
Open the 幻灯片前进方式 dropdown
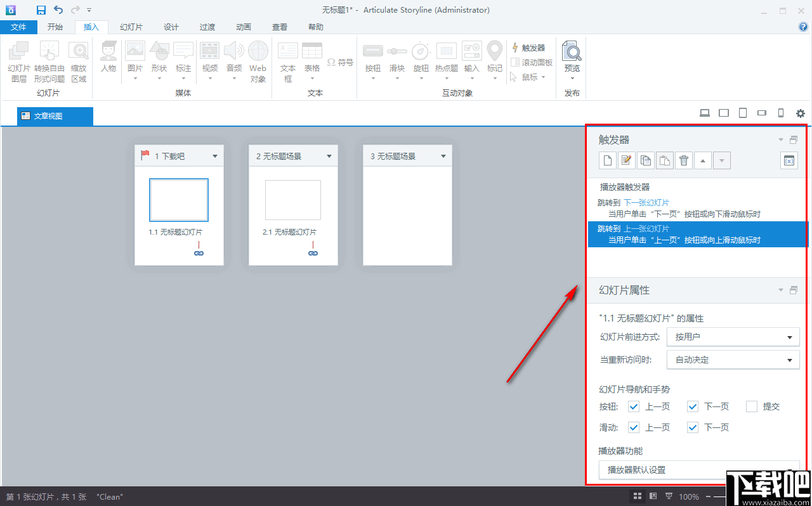[789, 337]
